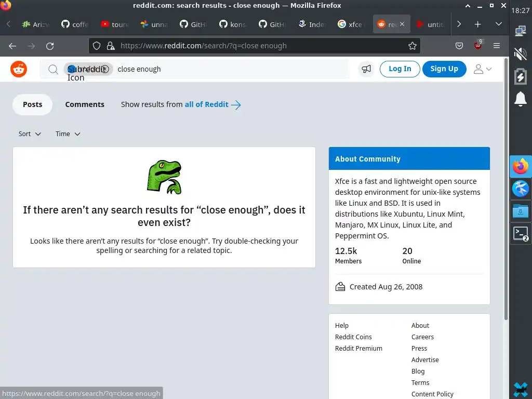Open the downloads folder panel icon
Screen dimensions: 532x399
[x=521, y=211]
